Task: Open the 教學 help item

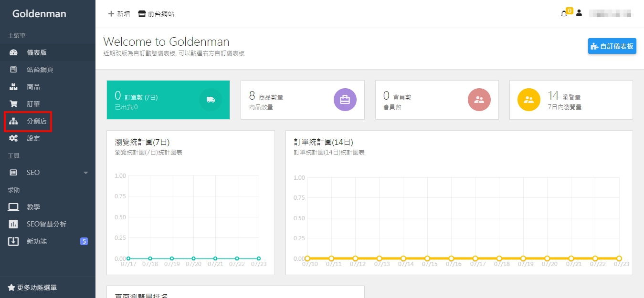Action: (x=48, y=207)
